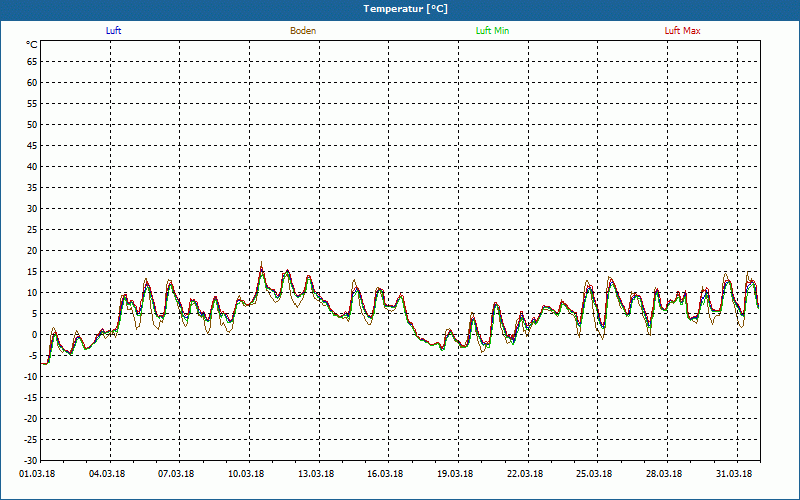Click the -30 y-axis value
The width and height of the screenshot is (800, 500).
[31, 461]
